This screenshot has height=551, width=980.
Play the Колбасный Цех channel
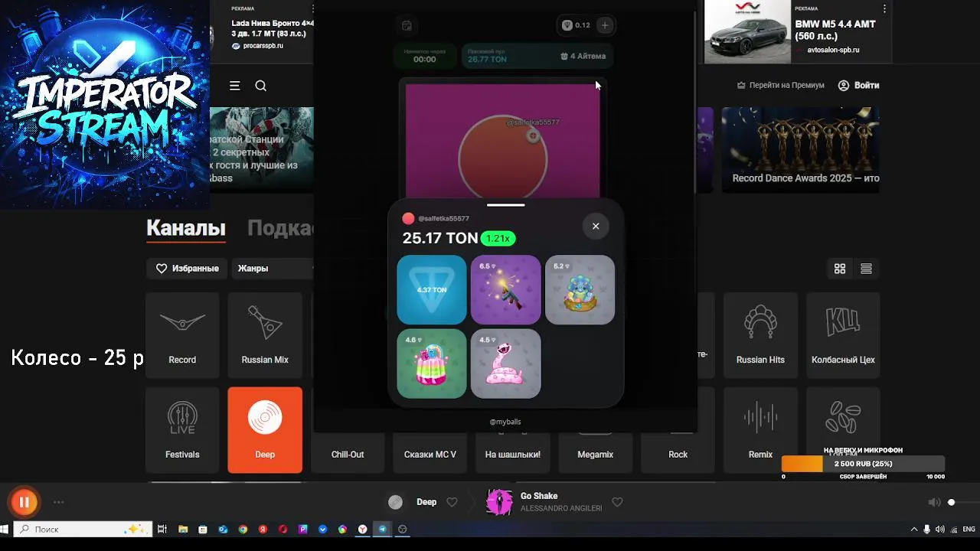843,335
